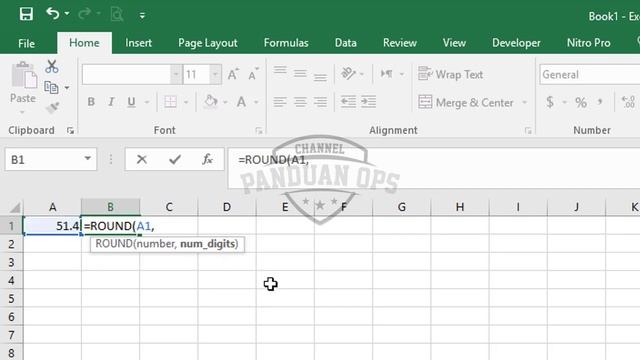This screenshot has height=360, width=640.
Task: Open the Data ribbon tab
Action: pos(345,43)
